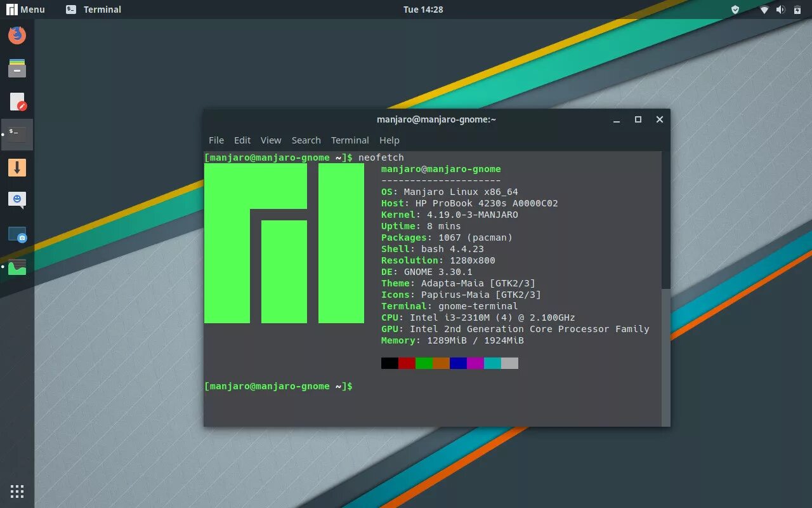Click the 'Shell: bash 4.4.23' line
The height and width of the screenshot is (508, 812).
click(x=433, y=249)
